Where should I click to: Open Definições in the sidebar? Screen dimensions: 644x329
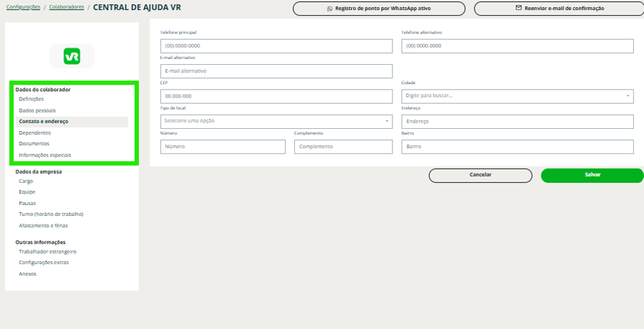click(x=31, y=99)
